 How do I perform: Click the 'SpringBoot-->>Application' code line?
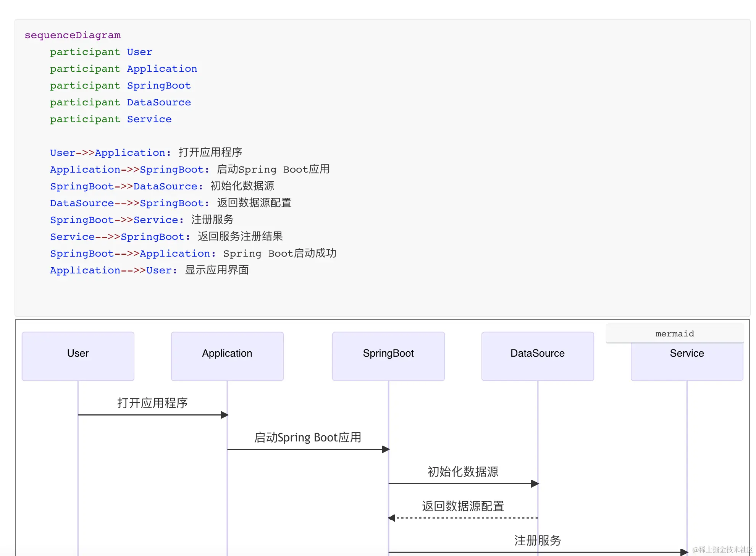pyautogui.click(x=193, y=253)
